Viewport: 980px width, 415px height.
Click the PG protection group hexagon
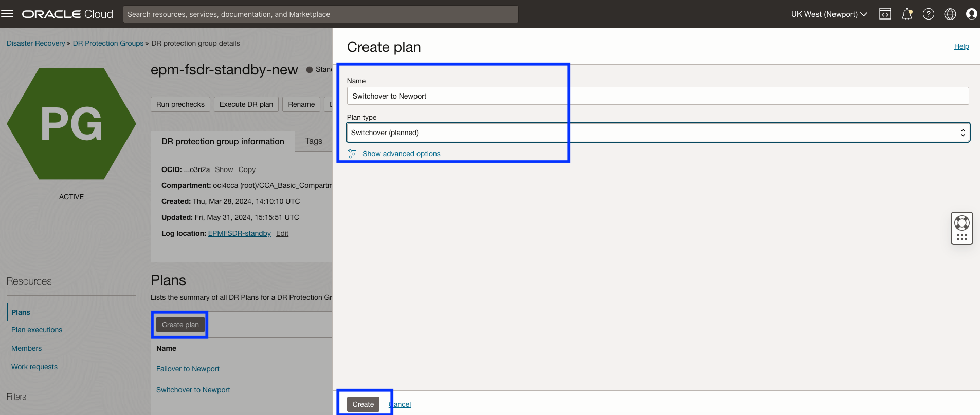click(x=71, y=124)
